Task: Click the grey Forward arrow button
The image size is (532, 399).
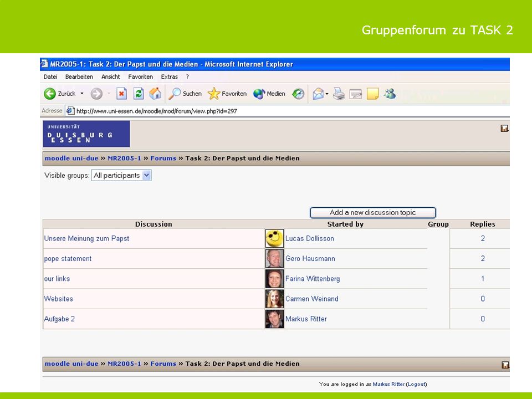Action: (x=96, y=94)
